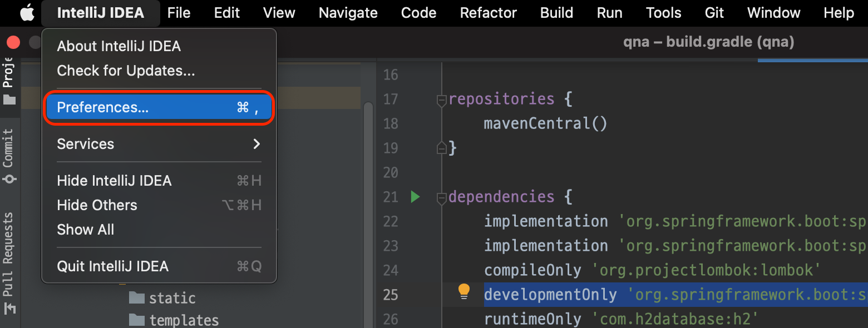Select Hide Others
Viewport: 868px width, 328px height.
coord(159,205)
